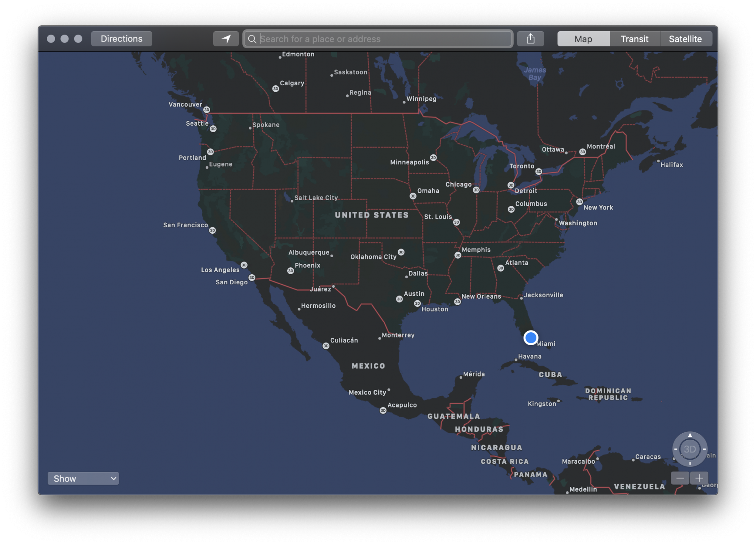756x545 pixels.
Task: Open the Directions panel
Action: coord(122,39)
